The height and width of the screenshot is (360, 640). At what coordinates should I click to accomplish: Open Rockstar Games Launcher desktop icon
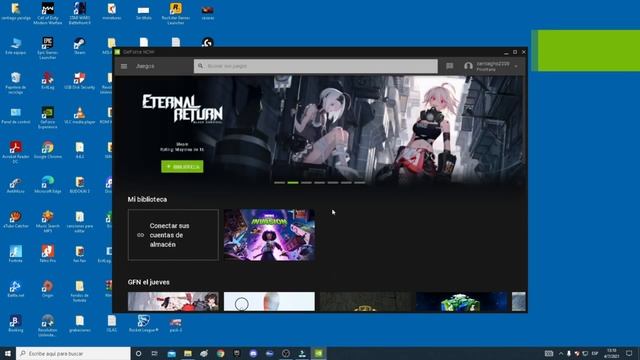[x=176, y=13]
